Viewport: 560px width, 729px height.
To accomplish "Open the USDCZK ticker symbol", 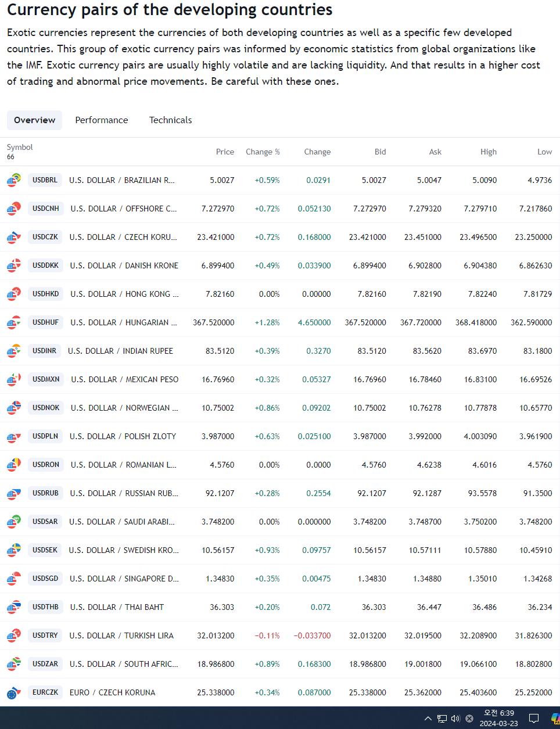I will coord(45,237).
